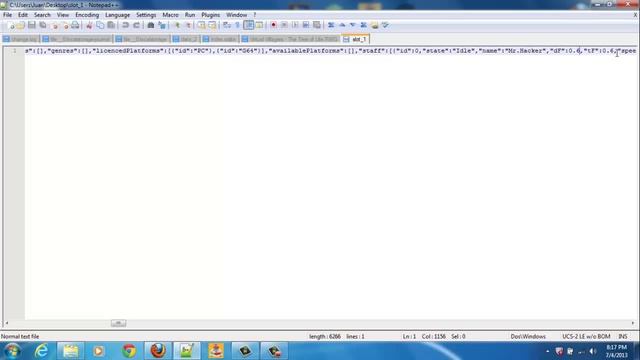Run macro multiple times icon
The image size is (640, 360).
click(306, 25)
